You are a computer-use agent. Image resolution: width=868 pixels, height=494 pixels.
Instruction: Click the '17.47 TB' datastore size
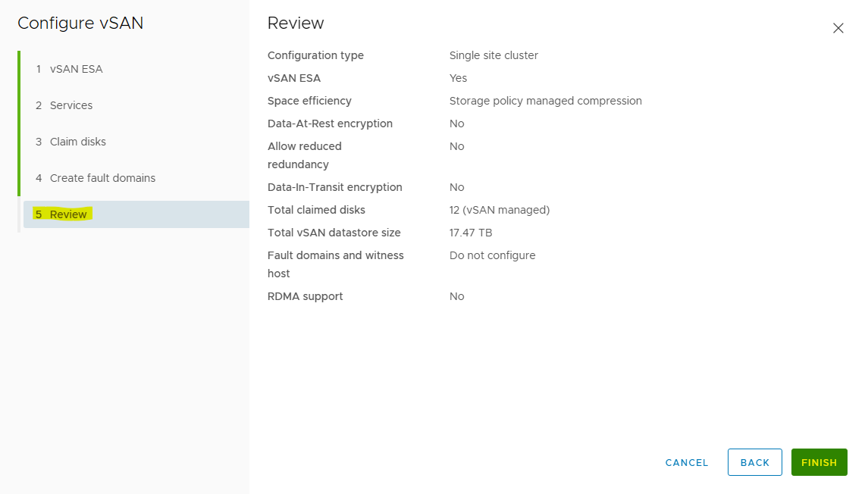(471, 233)
